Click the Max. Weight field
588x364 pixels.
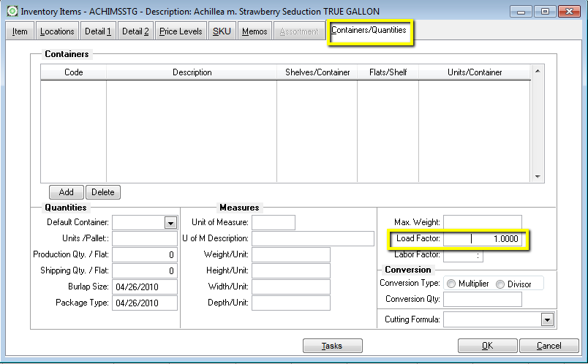point(483,221)
